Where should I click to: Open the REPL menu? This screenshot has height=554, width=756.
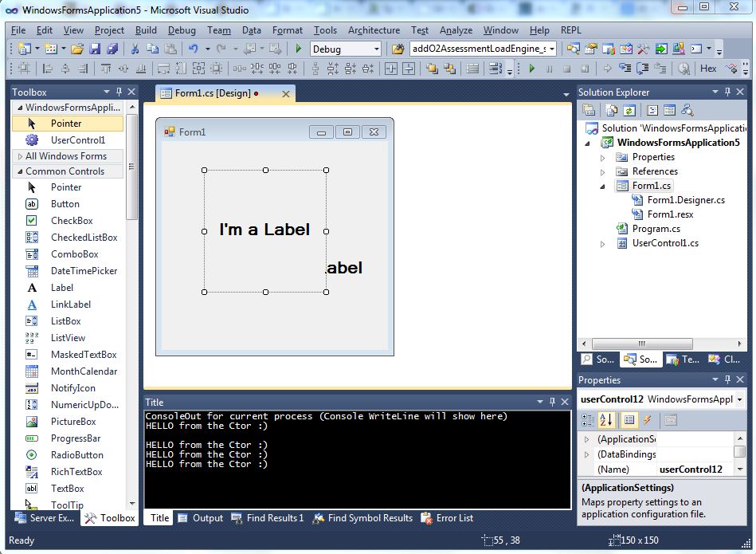coord(571,30)
